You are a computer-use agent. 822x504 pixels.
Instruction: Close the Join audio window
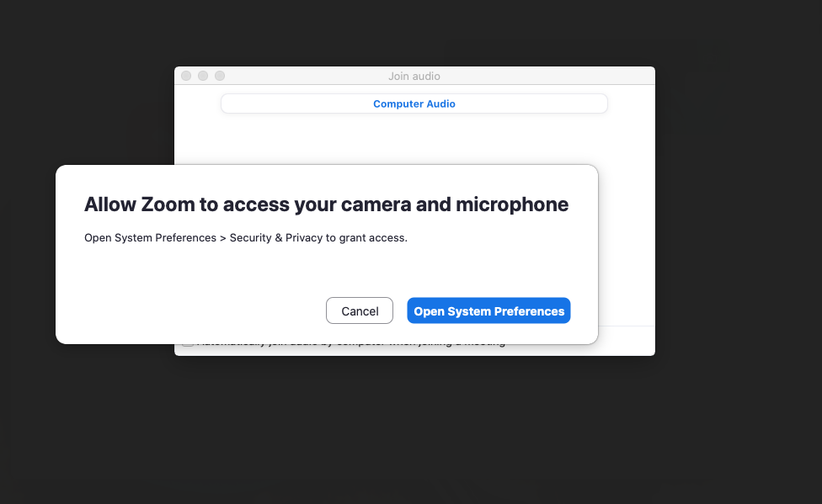click(x=186, y=76)
